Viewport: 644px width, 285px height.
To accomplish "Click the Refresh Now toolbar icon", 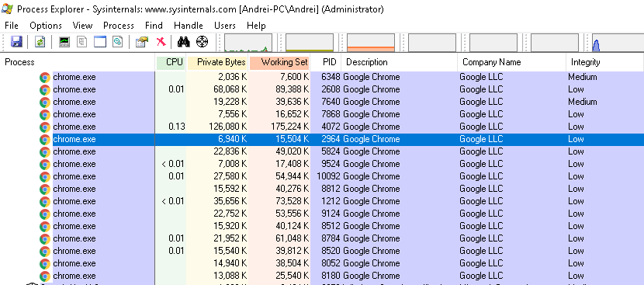I will [x=40, y=41].
